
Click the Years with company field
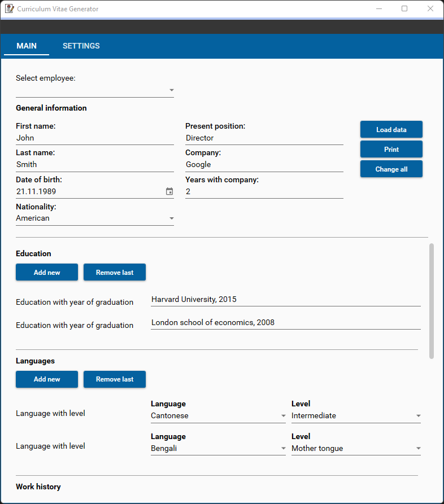[x=264, y=191]
